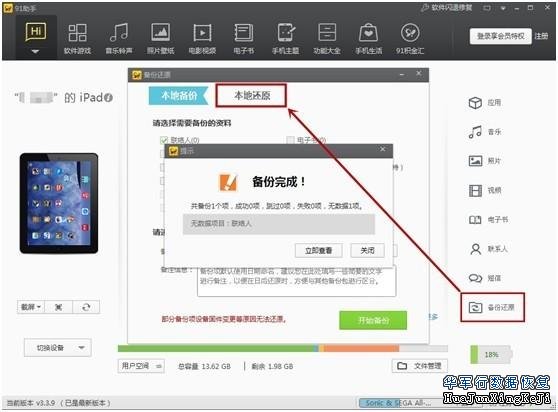Click 软件闪退修复 repair link in title bar
The width and height of the screenshot is (558, 412).
[447, 8]
